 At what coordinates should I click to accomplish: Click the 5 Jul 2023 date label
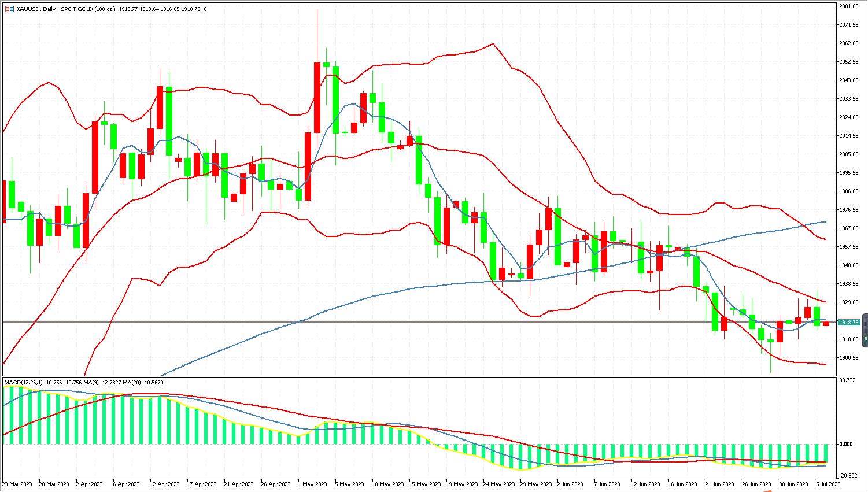tap(828, 484)
